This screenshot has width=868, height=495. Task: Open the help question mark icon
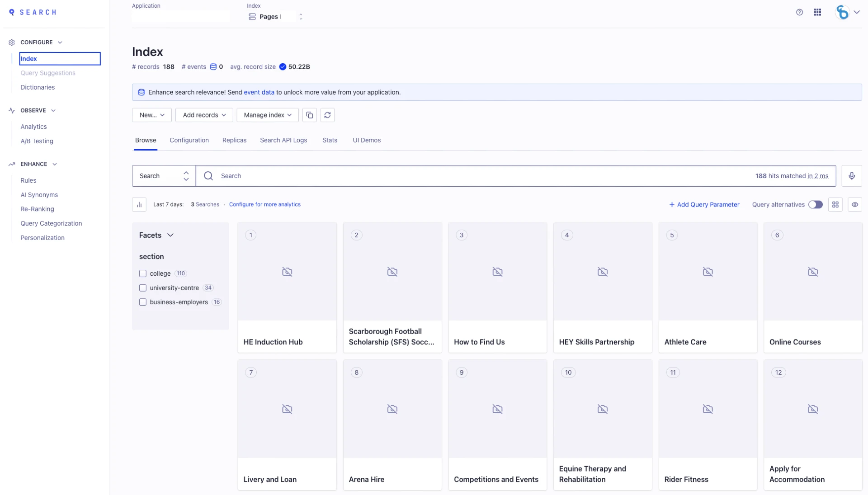[x=799, y=13]
